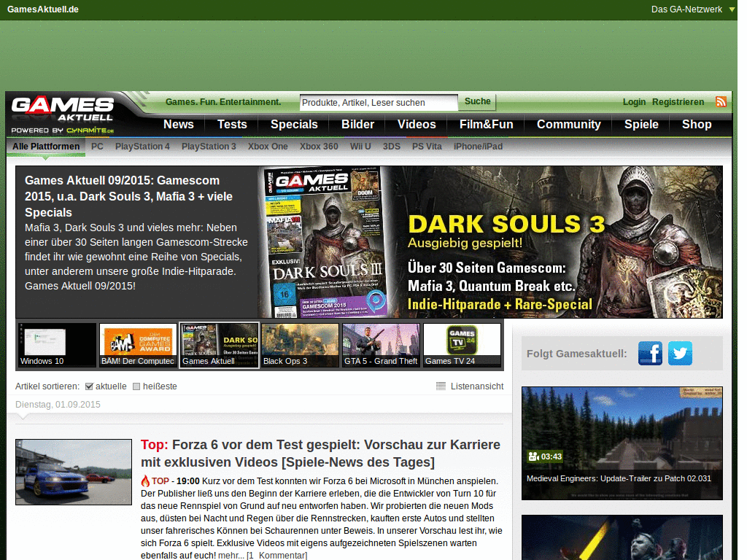The height and width of the screenshot is (560, 747).
Task: Select the Games TV 24 thumbnail
Action: [x=462, y=345]
